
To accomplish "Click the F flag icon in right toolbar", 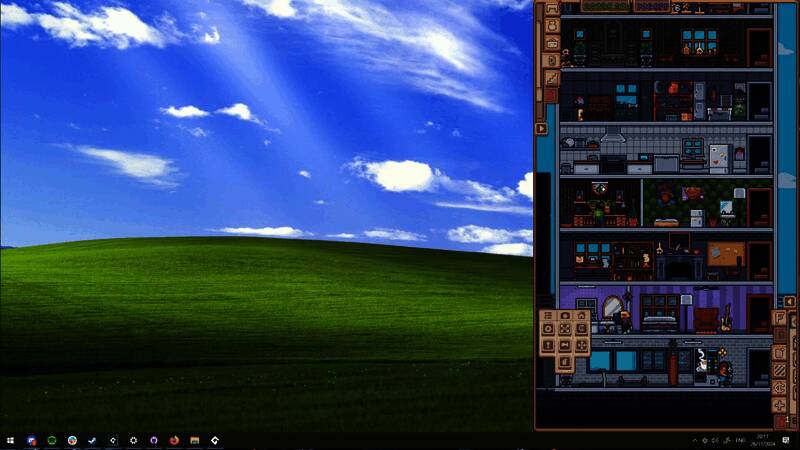I will pyautogui.click(x=780, y=318).
